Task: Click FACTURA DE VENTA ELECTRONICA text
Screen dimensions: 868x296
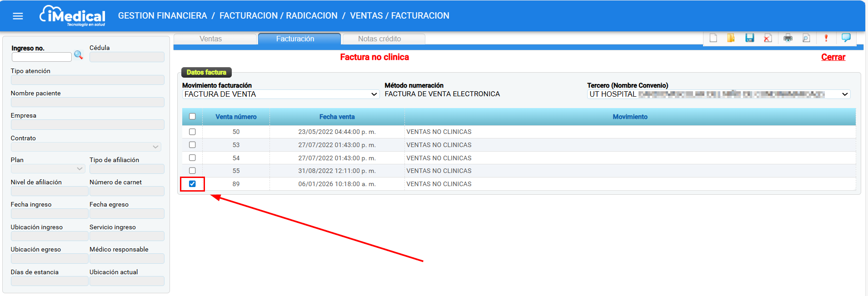Action: point(442,94)
